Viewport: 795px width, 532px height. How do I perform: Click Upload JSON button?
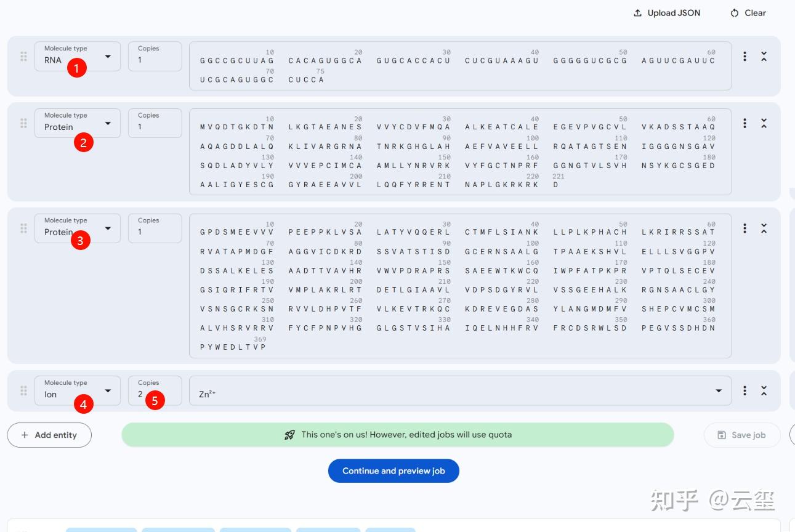coord(667,13)
